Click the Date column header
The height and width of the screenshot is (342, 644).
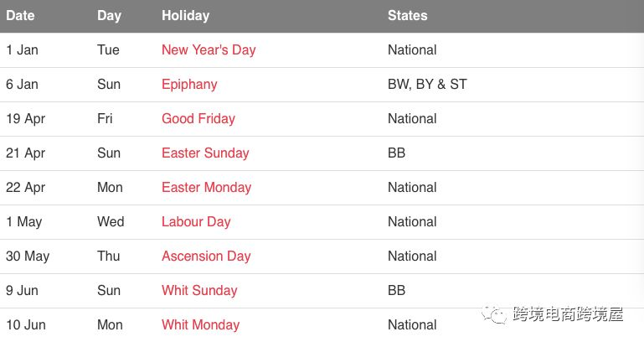click(20, 16)
